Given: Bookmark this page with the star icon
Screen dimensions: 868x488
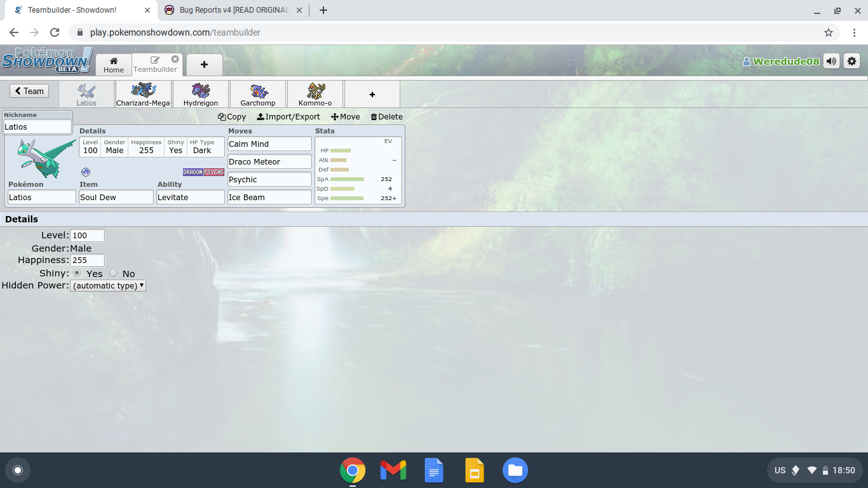Looking at the screenshot, I should tap(829, 32).
